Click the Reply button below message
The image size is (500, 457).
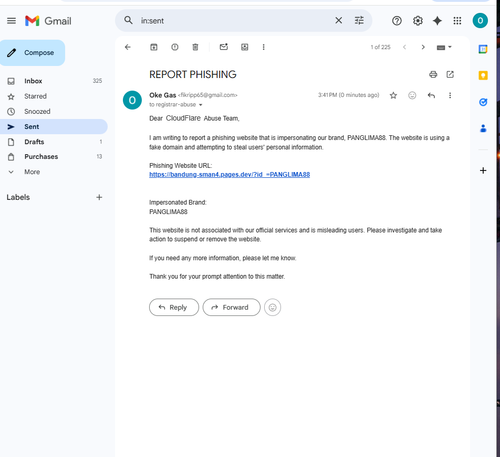point(174,307)
